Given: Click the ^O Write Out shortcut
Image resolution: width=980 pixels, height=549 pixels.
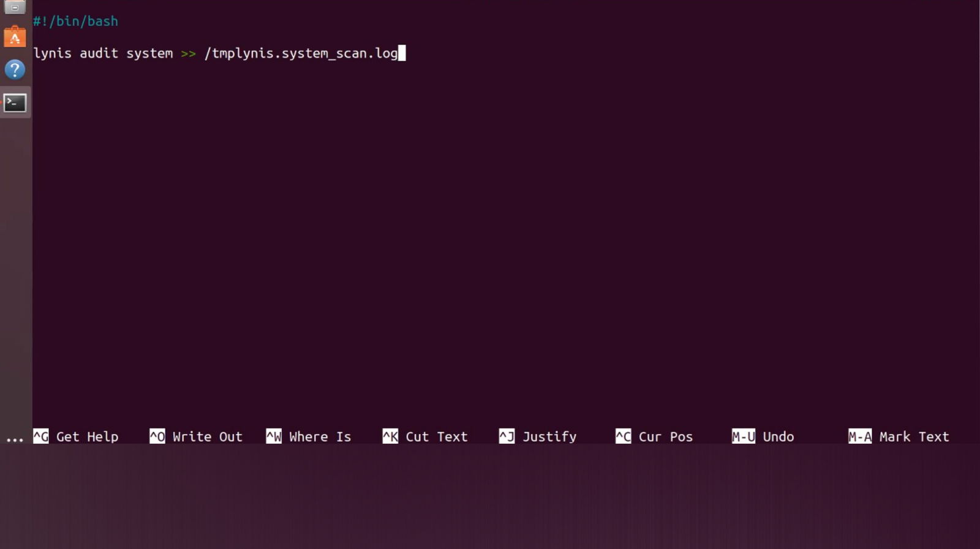Looking at the screenshot, I should click(x=196, y=436).
